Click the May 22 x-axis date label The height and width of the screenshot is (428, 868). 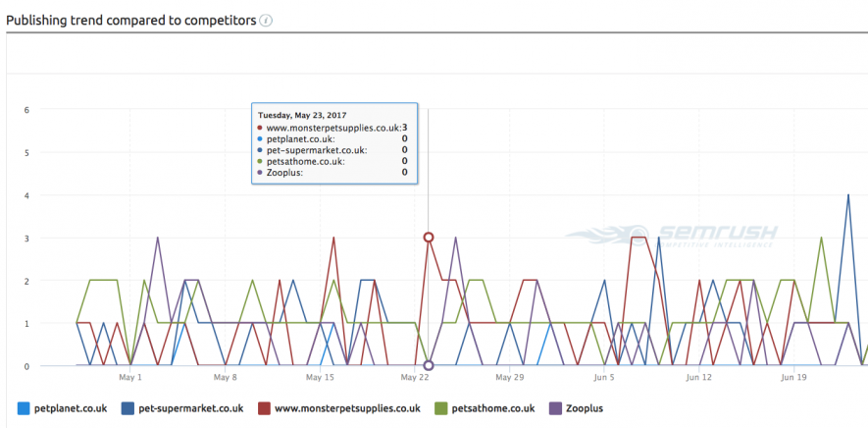(415, 377)
